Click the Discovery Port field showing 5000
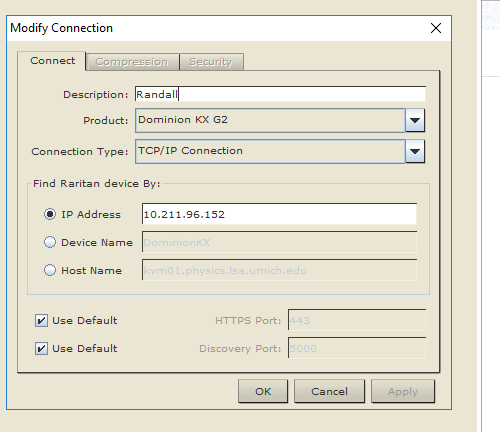The width and height of the screenshot is (500, 432). (357, 348)
